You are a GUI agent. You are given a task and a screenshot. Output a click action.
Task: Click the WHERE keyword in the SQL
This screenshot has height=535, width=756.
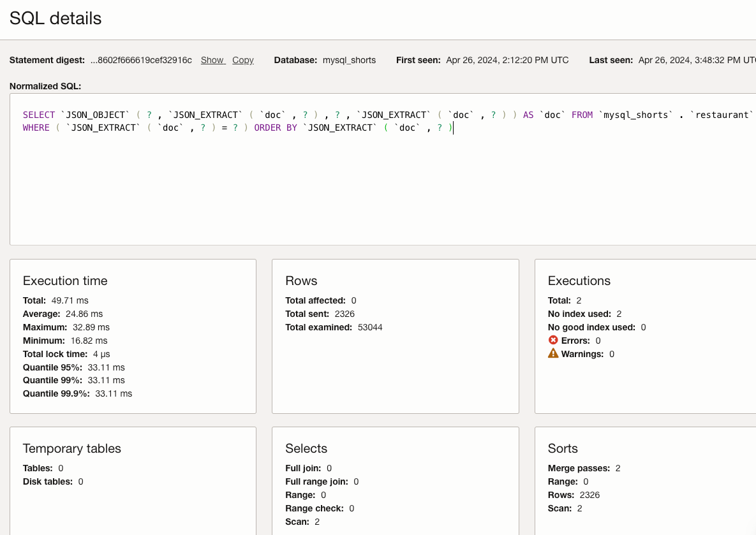coord(36,128)
